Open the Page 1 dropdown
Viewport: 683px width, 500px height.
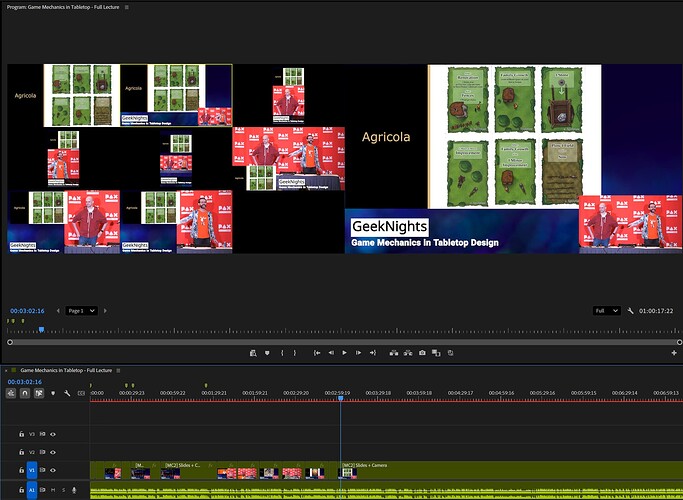tap(81, 311)
